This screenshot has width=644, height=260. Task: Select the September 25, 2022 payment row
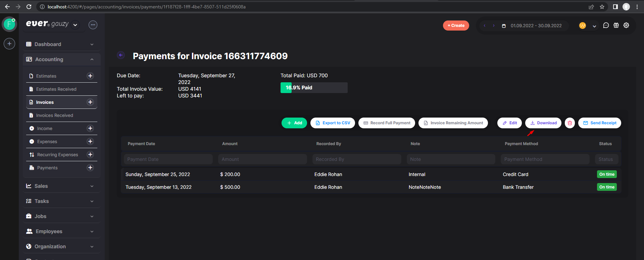click(371, 174)
